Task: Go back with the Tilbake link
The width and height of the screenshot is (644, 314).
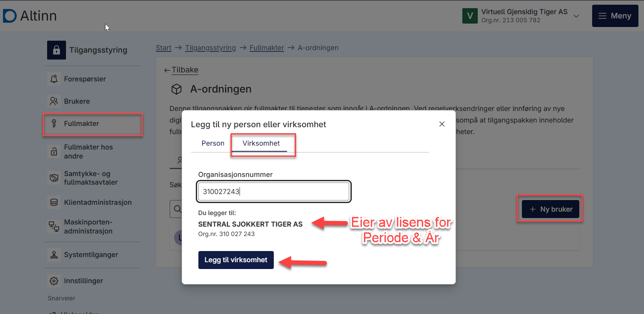Action: 181,70
